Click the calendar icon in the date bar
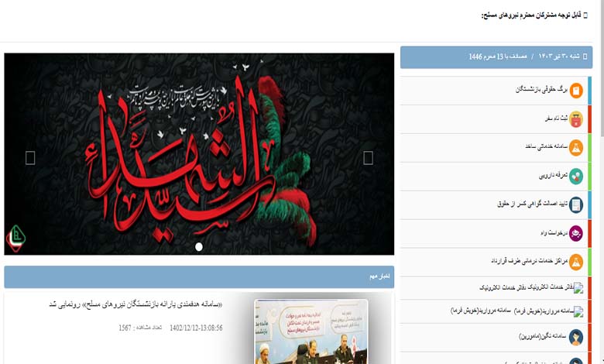This screenshot has height=364, width=604. [x=585, y=57]
